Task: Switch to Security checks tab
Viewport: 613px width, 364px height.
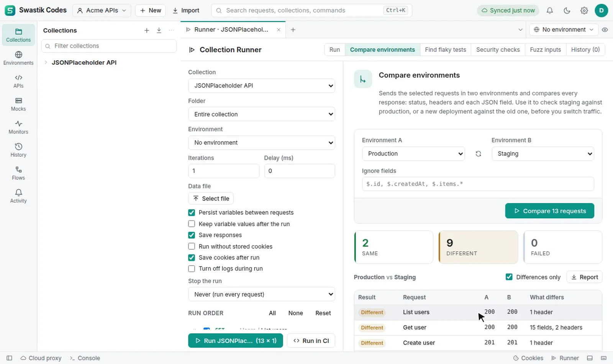Action: click(498, 49)
